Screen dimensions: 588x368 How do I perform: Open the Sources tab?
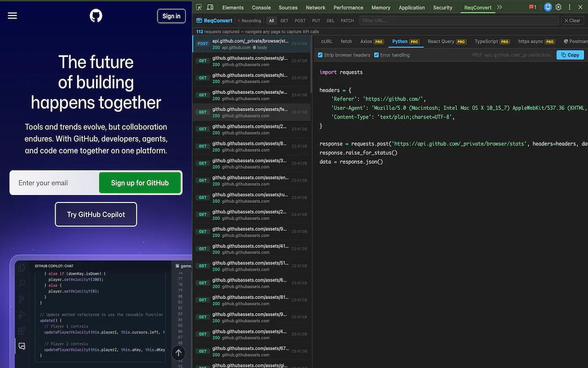tap(288, 7)
